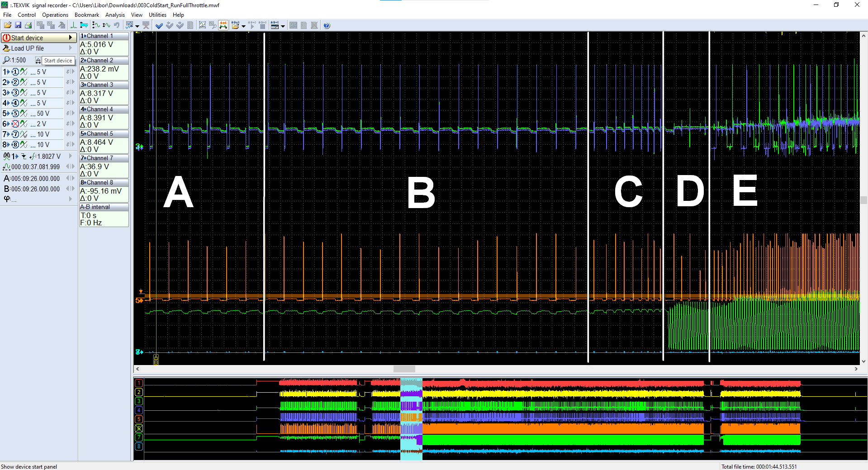Click the red X waveform toolbar icon
Image resolution: width=868 pixels, height=470 pixels.
point(146,25)
